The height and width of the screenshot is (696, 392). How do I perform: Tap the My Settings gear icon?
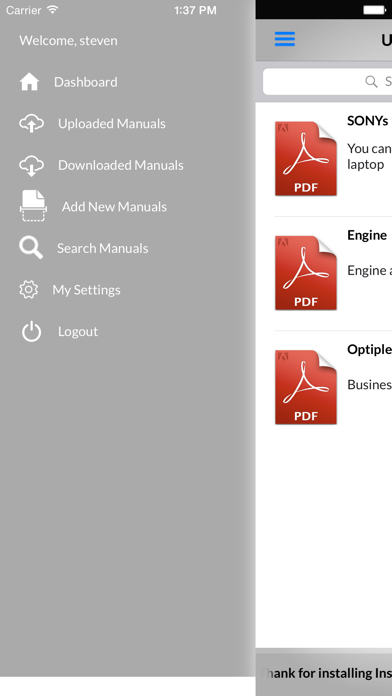(x=29, y=289)
